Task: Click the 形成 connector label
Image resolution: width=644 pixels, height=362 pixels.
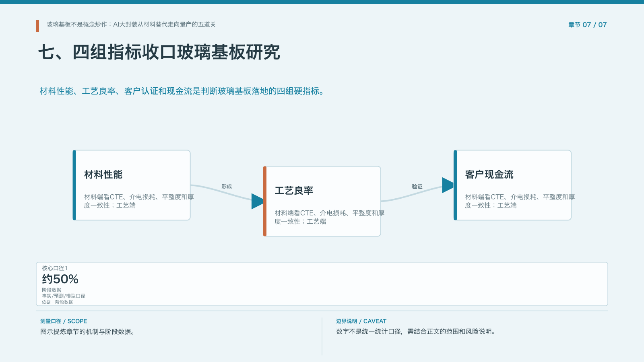Action: 227,187
